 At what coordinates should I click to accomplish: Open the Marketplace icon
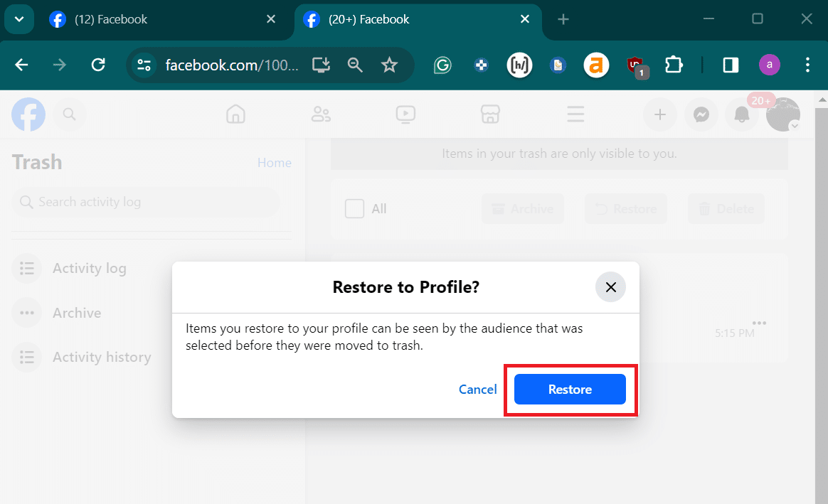pos(490,114)
